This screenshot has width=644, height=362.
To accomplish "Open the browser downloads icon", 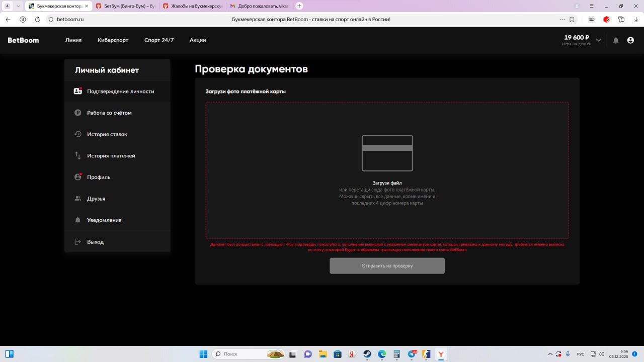I will [635, 20].
